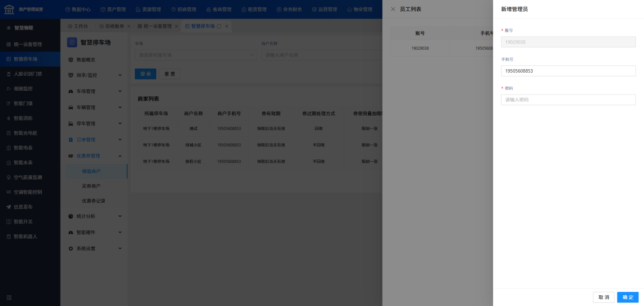Open 招商管理 in the top navigation

tap(183, 9)
